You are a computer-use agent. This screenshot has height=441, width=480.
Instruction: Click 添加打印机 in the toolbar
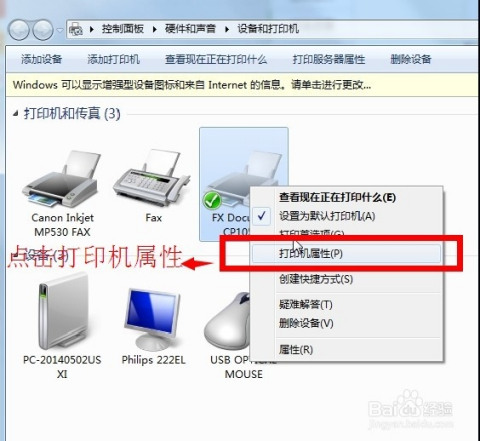click(113, 59)
